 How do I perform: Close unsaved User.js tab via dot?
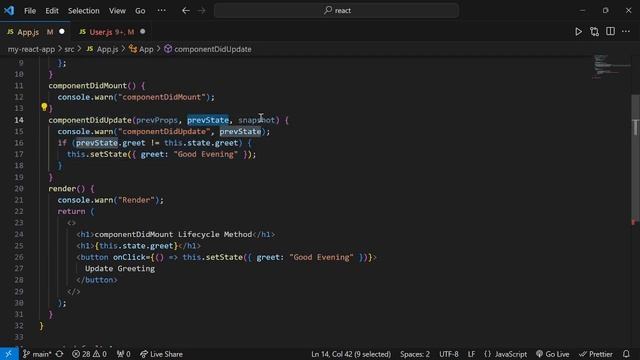142,31
